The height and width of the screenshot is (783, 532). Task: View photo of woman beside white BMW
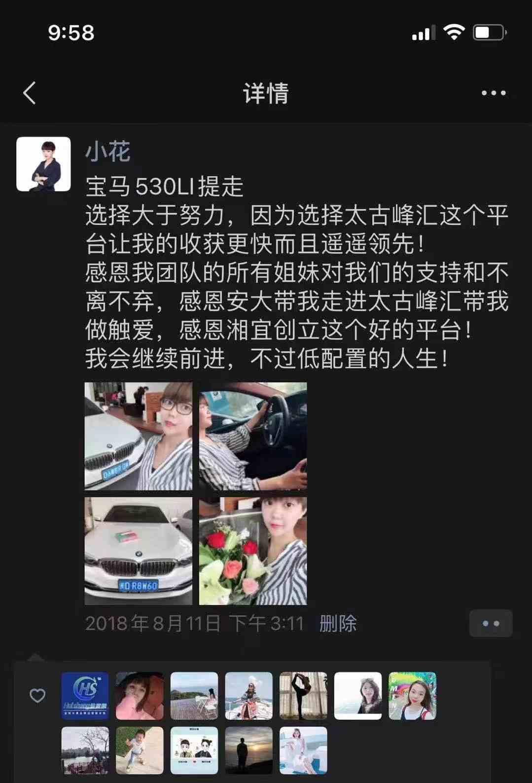(x=139, y=436)
